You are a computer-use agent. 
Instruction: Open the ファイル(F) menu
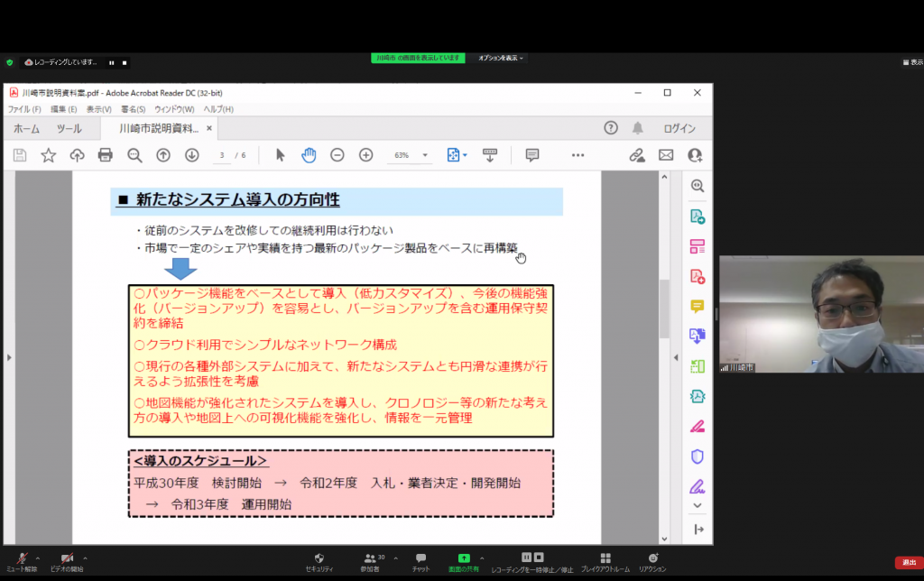coord(24,109)
